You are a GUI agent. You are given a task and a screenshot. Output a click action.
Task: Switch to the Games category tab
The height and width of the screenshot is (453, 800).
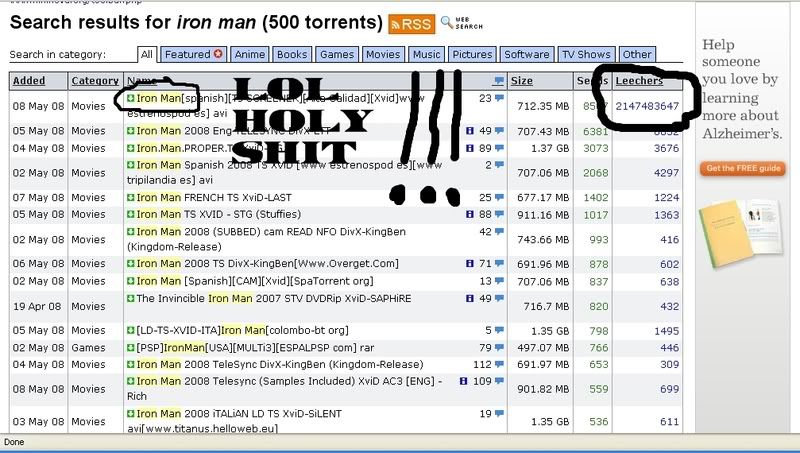tap(337, 55)
